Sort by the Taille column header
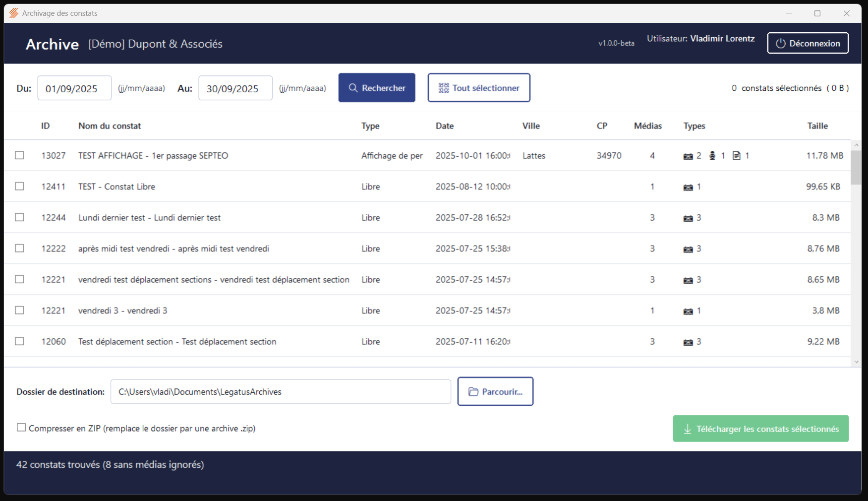Screen dimensions: 868x501 point(817,126)
